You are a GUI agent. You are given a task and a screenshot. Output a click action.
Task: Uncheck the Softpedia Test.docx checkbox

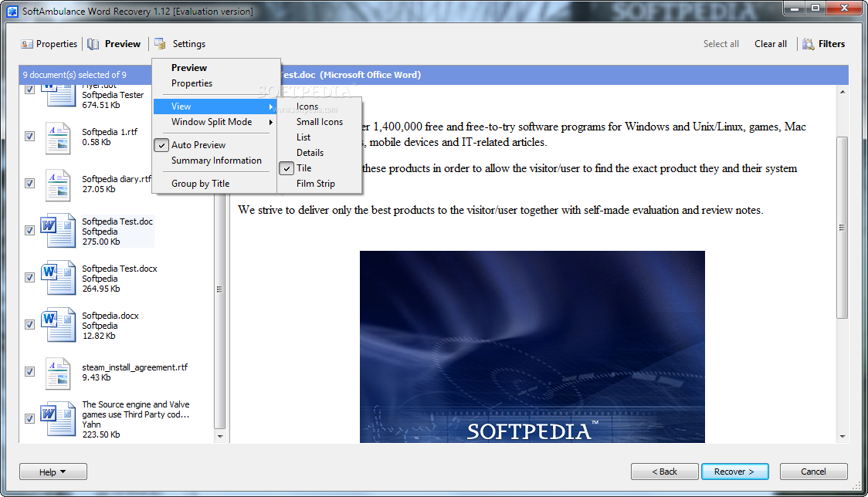pyautogui.click(x=30, y=277)
